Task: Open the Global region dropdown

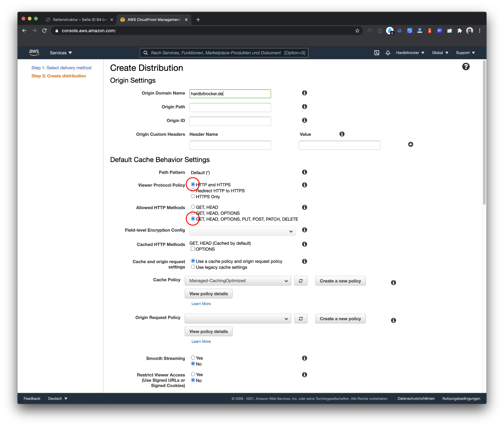Action: [x=440, y=53]
